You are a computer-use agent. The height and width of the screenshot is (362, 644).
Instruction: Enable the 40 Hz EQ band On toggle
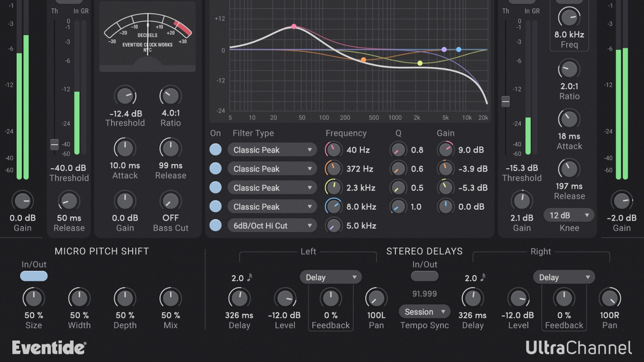215,149
